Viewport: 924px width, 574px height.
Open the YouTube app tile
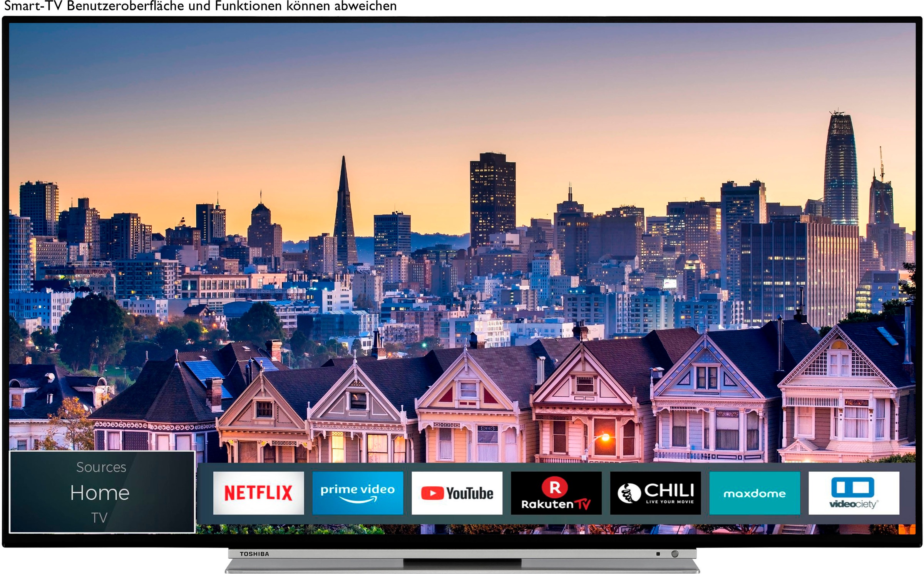coord(457,493)
